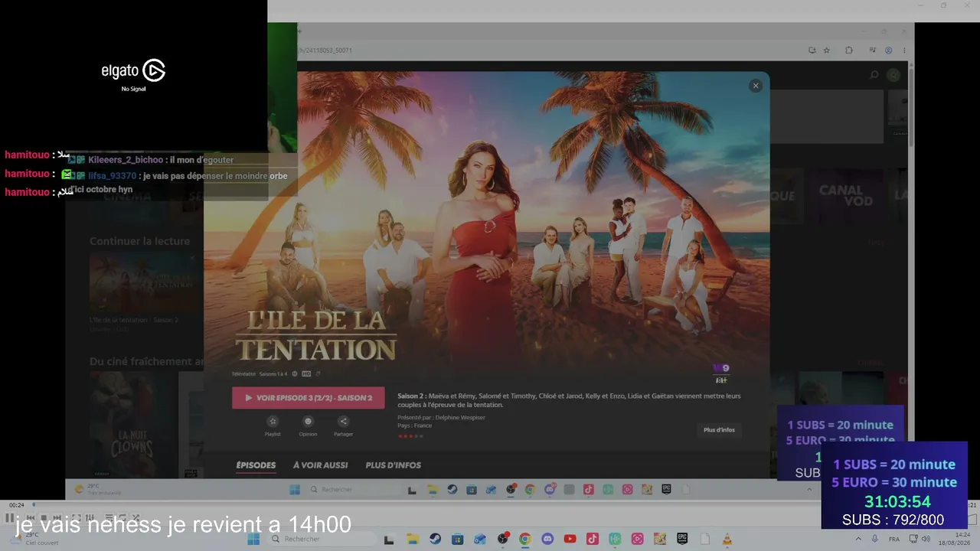Open extended settings in media player
Image resolution: width=980 pixels, height=551 pixels.
(x=89, y=518)
